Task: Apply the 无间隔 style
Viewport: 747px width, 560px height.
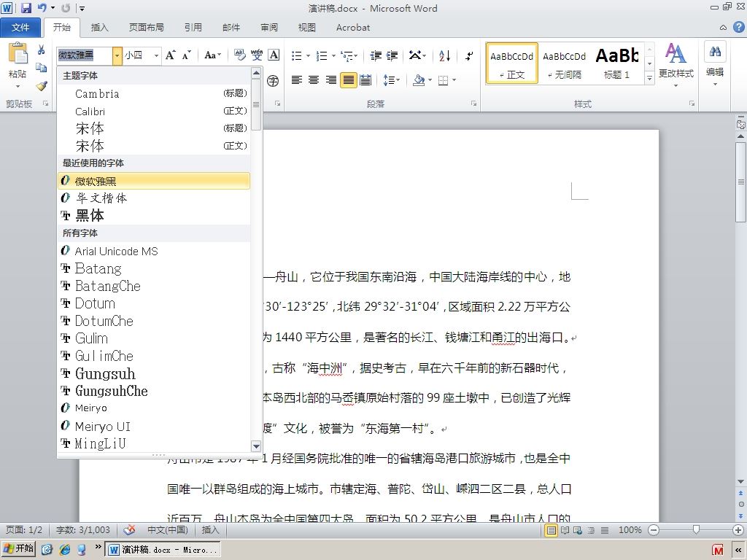Action: [565, 64]
